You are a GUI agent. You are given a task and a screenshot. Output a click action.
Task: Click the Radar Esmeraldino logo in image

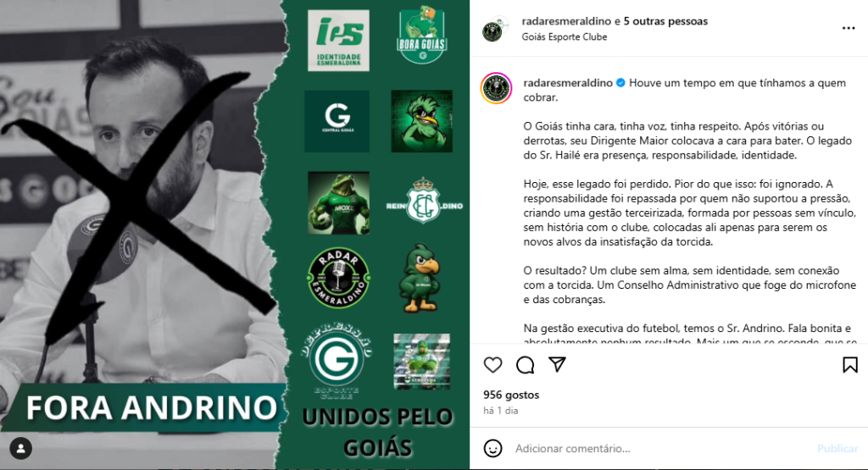338,278
